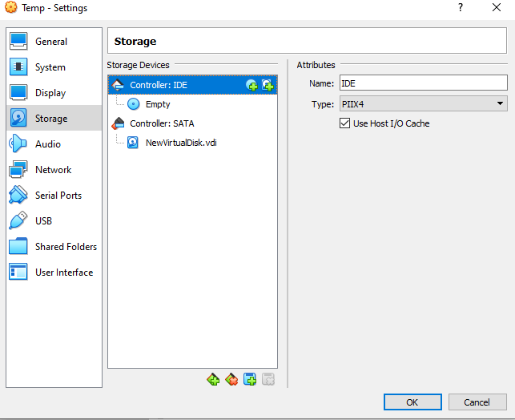This screenshot has height=420, width=515.
Task: Open the Audio settings section
Action: coord(48,144)
